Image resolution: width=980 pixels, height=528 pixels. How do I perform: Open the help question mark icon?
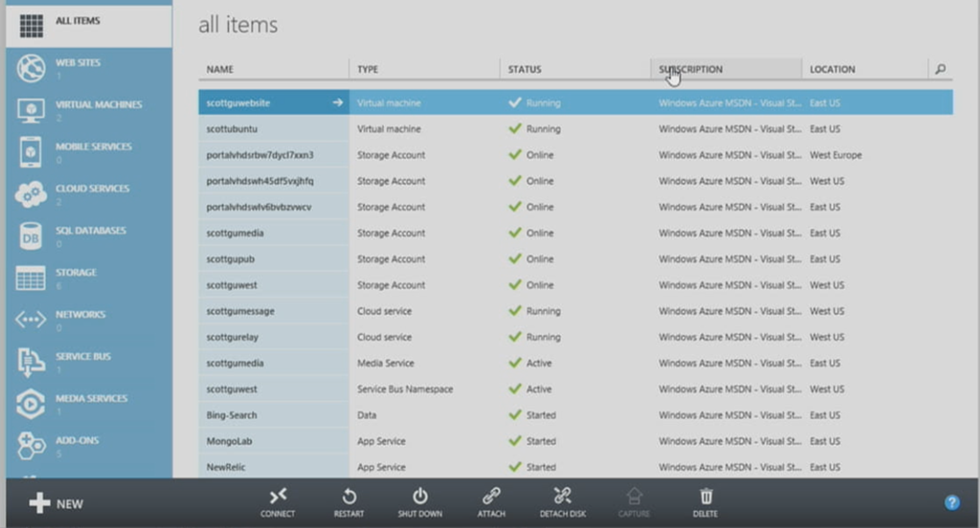click(952, 502)
